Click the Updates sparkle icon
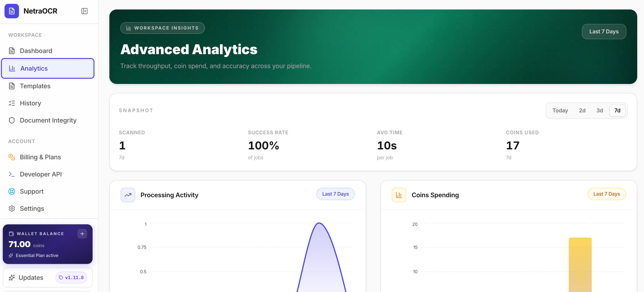The image size is (644, 292). point(12,277)
